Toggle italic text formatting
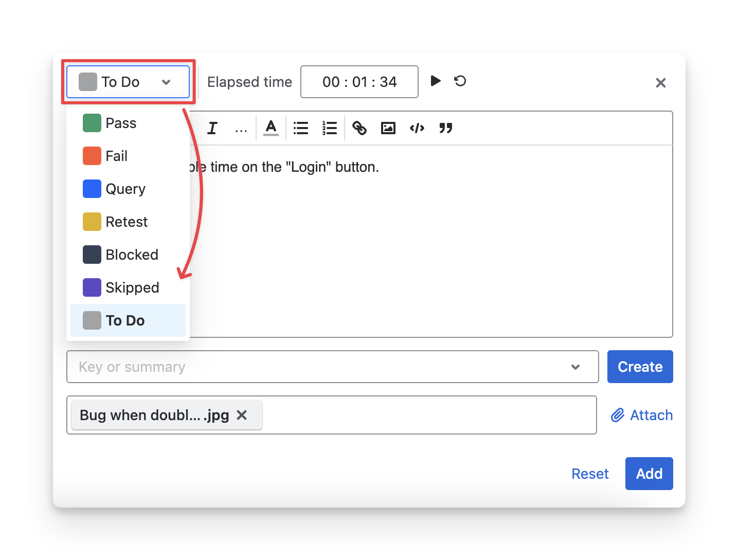This screenshot has height=560, width=738. (x=212, y=128)
